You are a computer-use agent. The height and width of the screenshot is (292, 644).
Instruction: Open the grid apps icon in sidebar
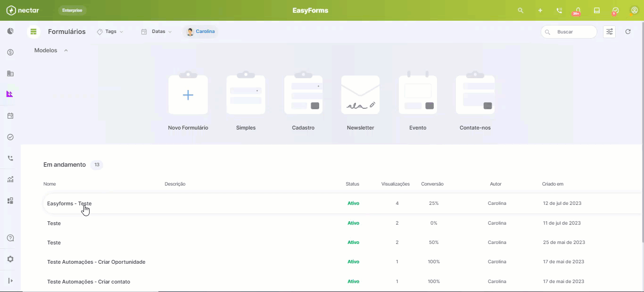[x=10, y=201]
